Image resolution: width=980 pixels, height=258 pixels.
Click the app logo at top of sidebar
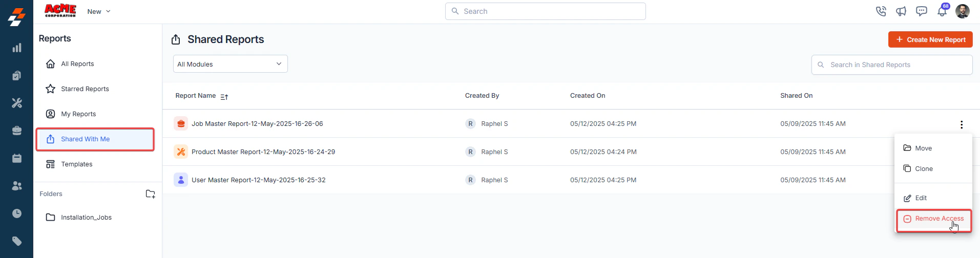(x=16, y=17)
